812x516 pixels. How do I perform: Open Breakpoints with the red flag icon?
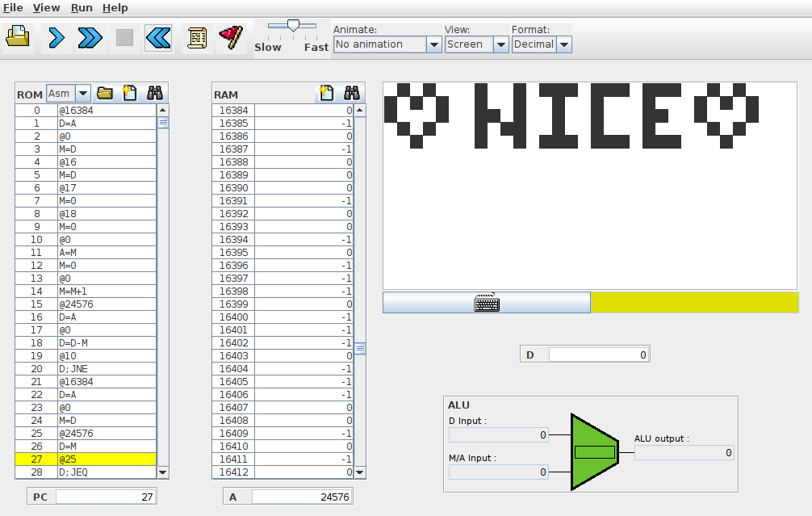point(232,37)
